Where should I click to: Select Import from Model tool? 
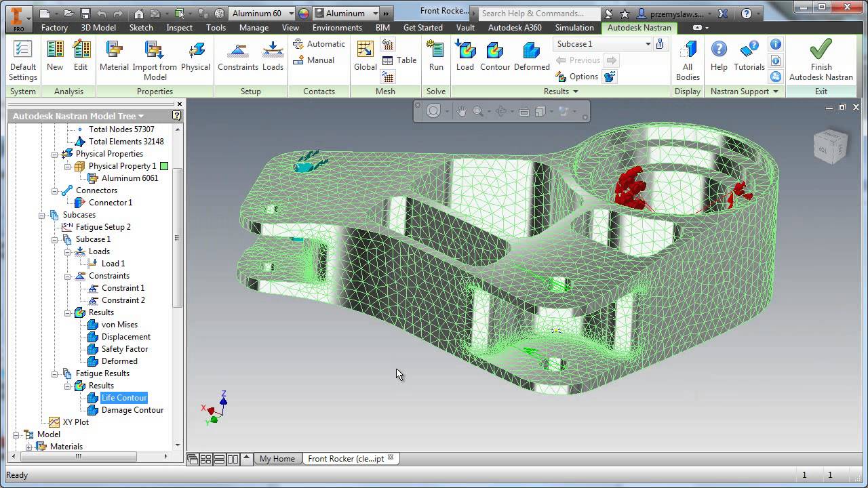[x=155, y=60]
